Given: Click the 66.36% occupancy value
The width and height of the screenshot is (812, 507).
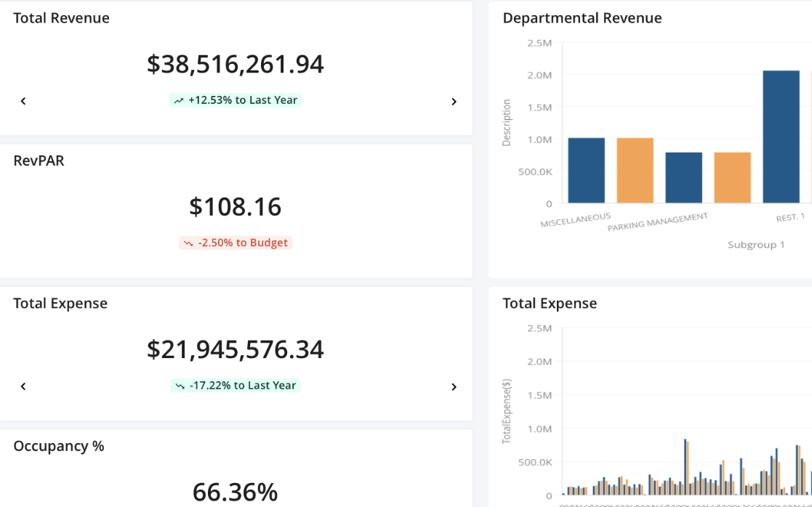Looking at the screenshot, I should [x=236, y=492].
